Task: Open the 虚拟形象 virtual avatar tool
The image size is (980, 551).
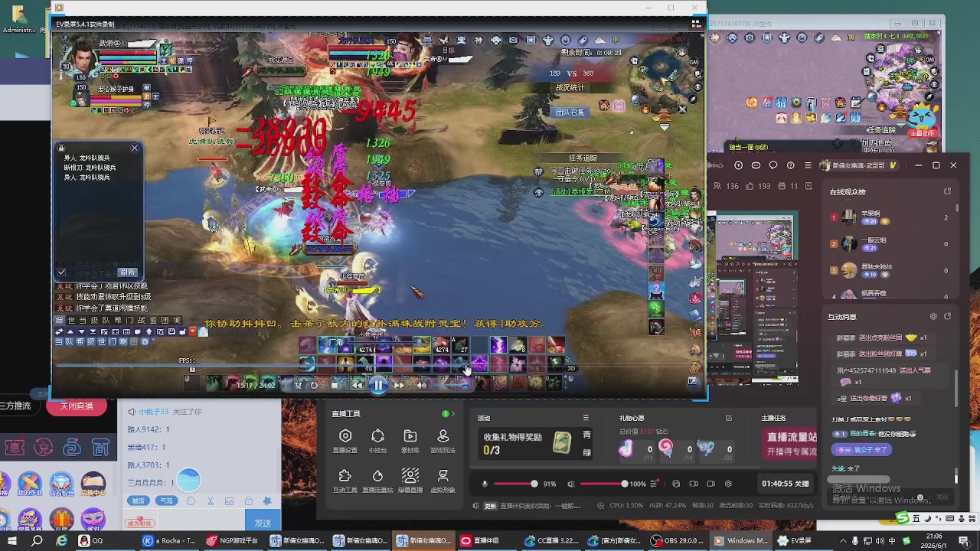Action: (443, 481)
